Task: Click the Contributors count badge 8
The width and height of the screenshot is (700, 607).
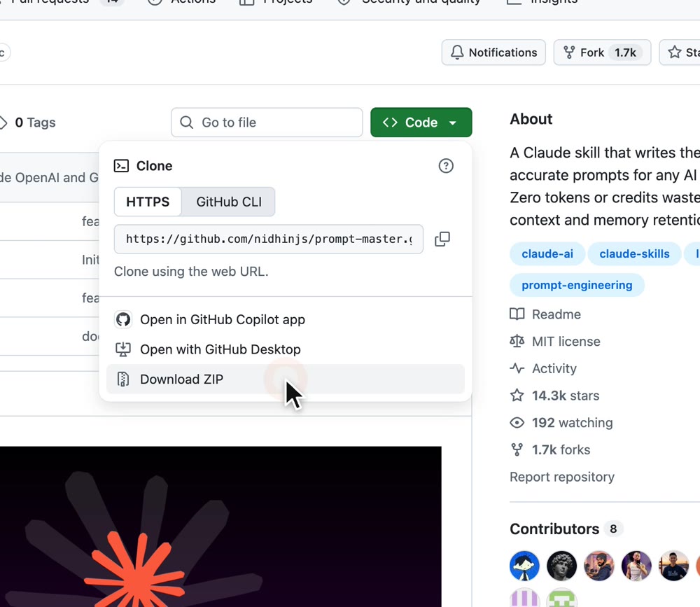Action: coord(613,529)
